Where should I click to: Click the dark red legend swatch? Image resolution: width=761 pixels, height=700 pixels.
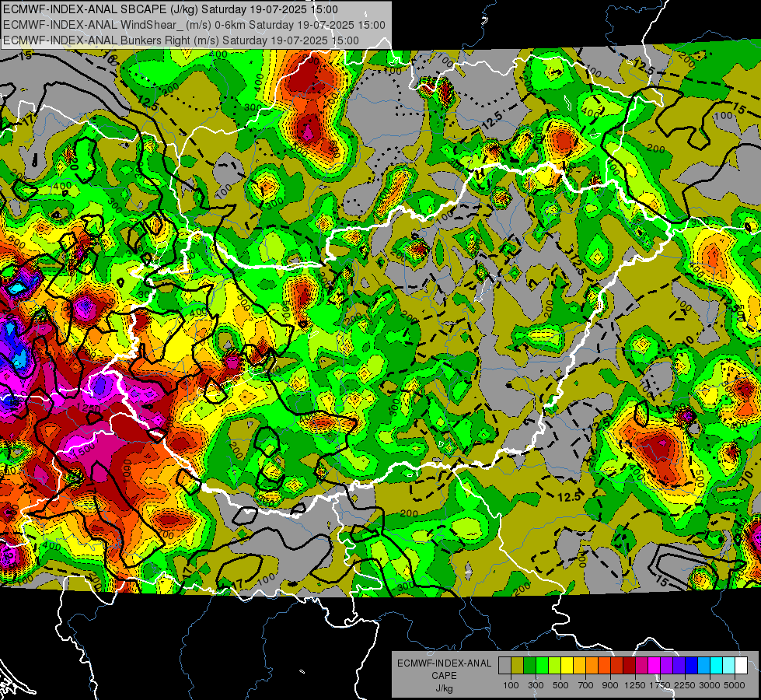[630, 666]
